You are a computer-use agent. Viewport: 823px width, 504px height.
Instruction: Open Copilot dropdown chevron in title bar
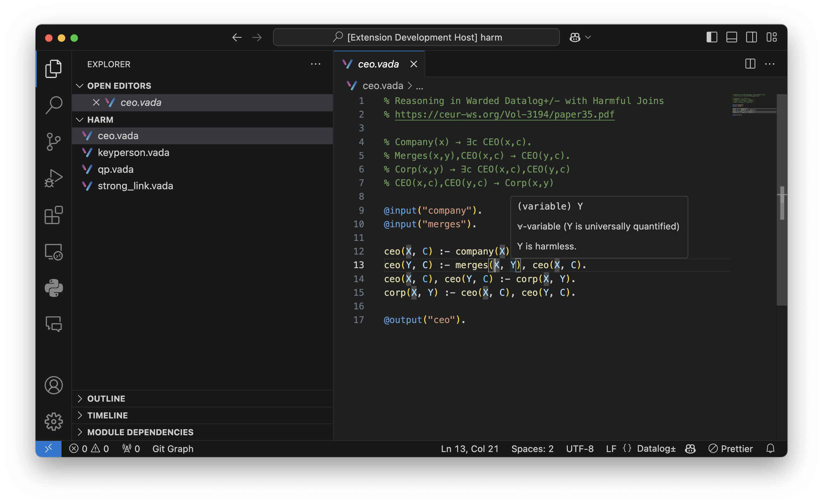(x=588, y=37)
